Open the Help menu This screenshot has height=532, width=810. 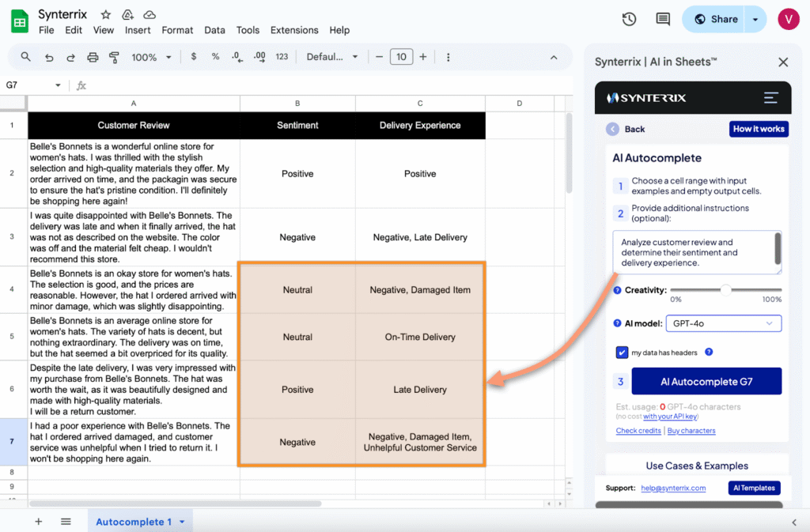[339, 31]
